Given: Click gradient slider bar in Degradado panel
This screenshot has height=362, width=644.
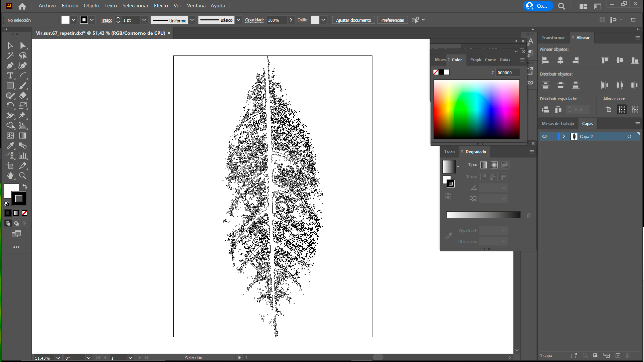Looking at the screenshot, I should pyautogui.click(x=483, y=215).
